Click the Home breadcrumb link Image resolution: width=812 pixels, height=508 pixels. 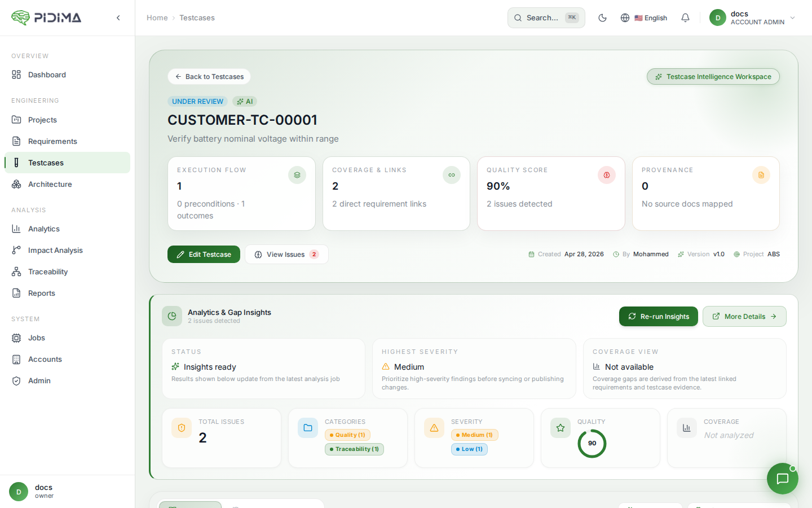pyautogui.click(x=157, y=17)
